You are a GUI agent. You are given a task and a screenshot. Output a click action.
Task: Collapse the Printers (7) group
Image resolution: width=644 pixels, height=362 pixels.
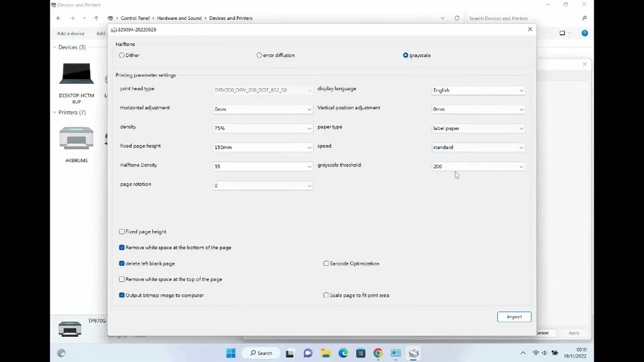click(x=54, y=113)
